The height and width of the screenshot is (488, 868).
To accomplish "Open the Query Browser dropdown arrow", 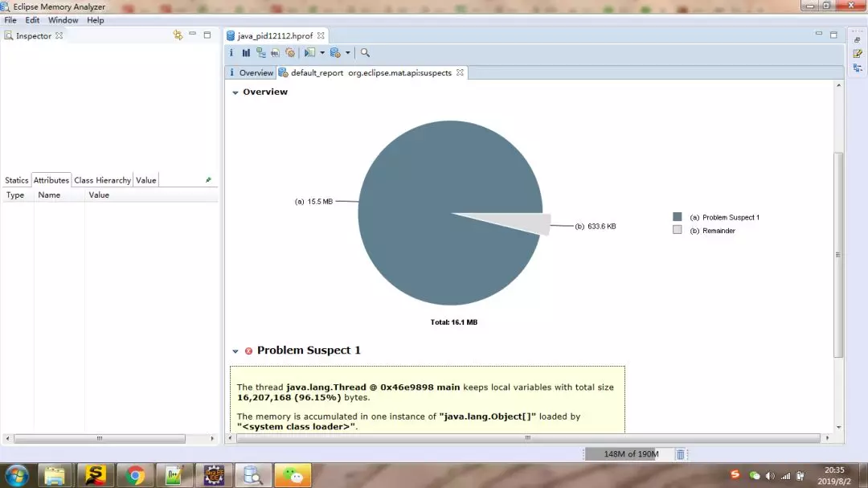I will tap(348, 52).
